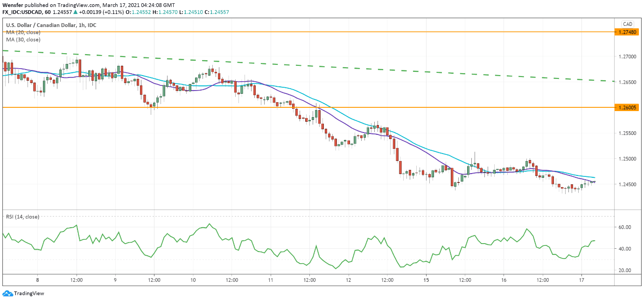644x301 pixels.
Task: Open the RSI (14, close) indicator legend
Action: (x=22, y=217)
